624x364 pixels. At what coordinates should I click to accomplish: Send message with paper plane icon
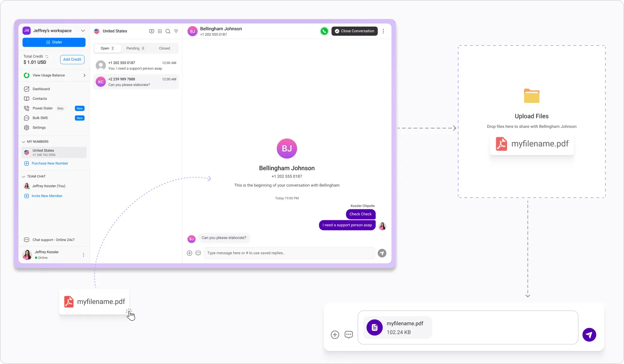click(x=382, y=253)
